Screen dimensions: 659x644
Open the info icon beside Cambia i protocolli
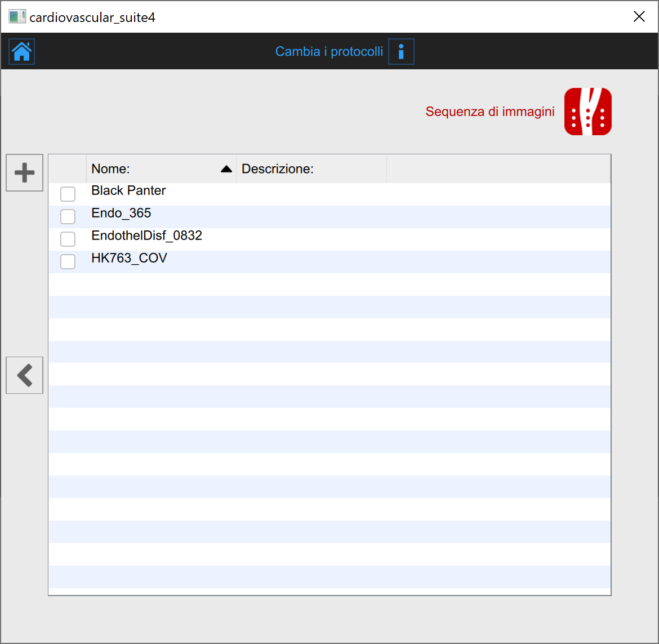tap(401, 52)
